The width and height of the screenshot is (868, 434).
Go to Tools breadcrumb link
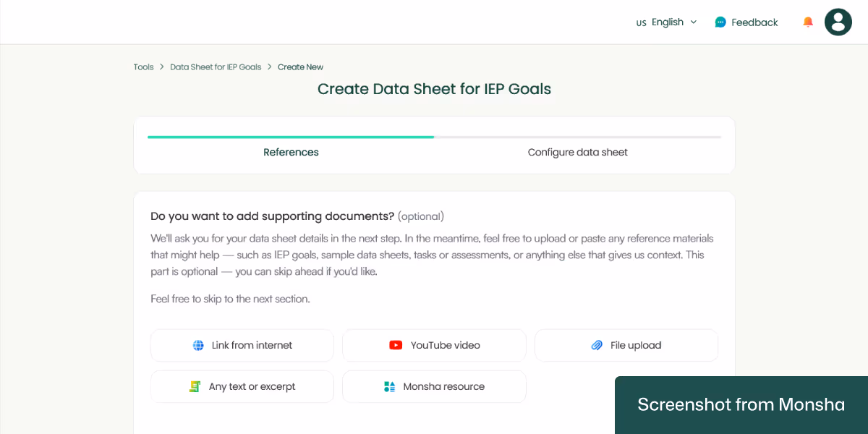pos(143,67)
